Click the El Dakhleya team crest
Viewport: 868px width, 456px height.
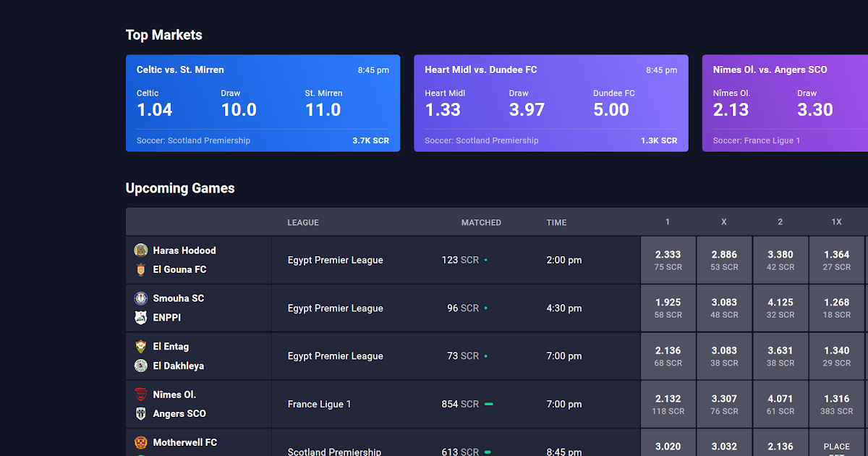(141, 366)
